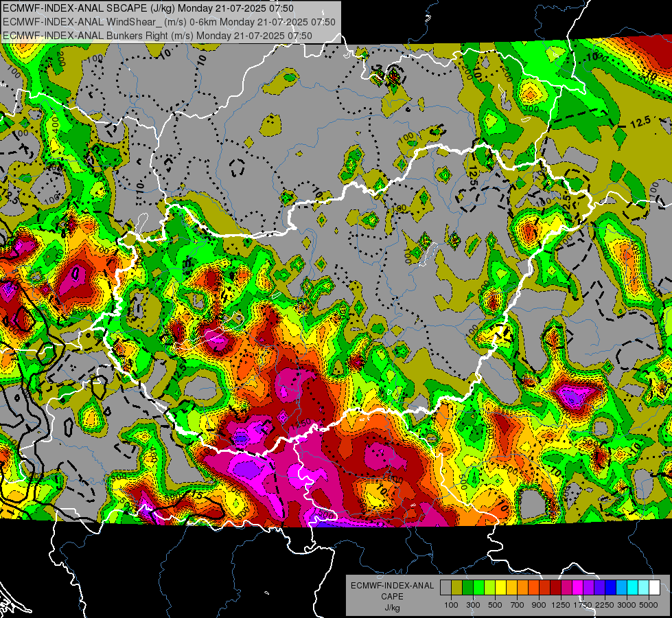
Task: Select the olive swatch in the legend
Action: click(457, 588)
